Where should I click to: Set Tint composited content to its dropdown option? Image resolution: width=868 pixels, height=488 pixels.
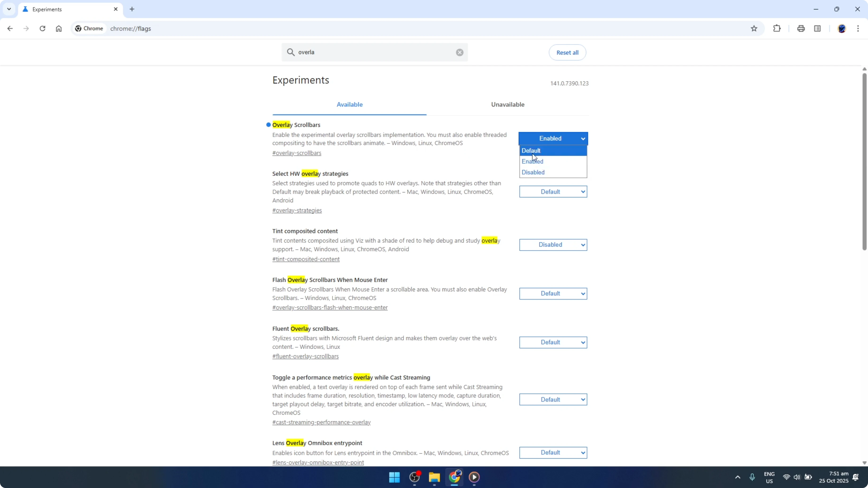tap(553, 245)
